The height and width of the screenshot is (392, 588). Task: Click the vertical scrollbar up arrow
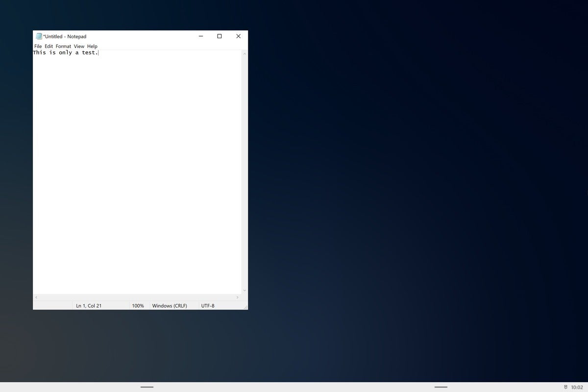[x=245, y=53]
